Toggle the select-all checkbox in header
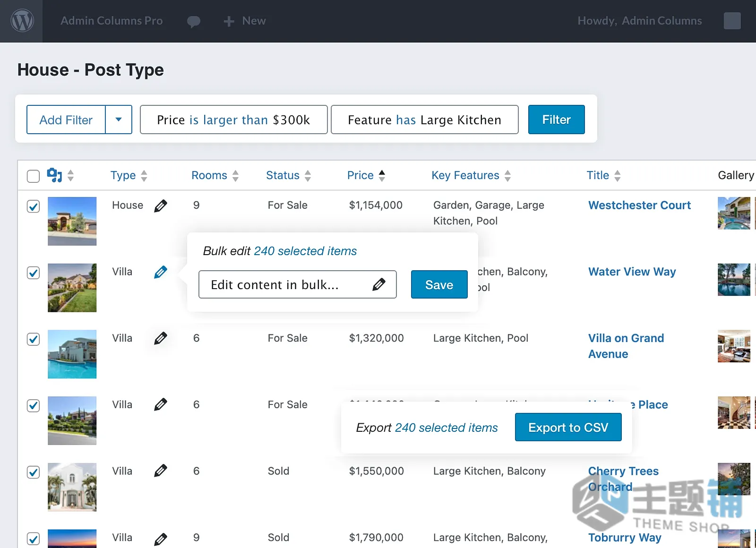 pos(33,176)
